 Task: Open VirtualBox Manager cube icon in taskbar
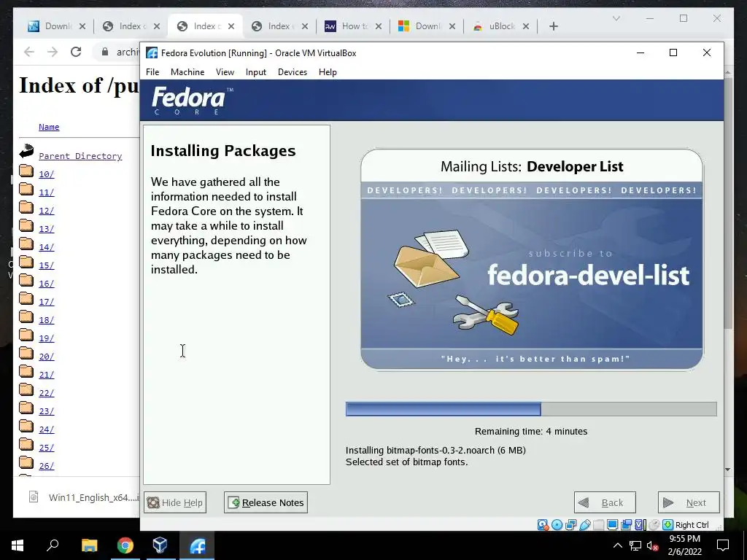click(160, 545)
